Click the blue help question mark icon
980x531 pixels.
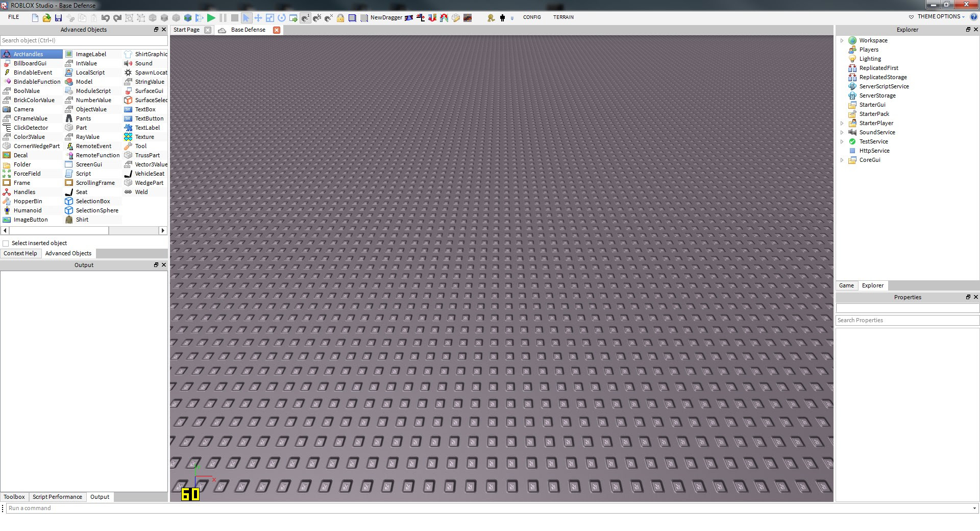click(973, 17)
